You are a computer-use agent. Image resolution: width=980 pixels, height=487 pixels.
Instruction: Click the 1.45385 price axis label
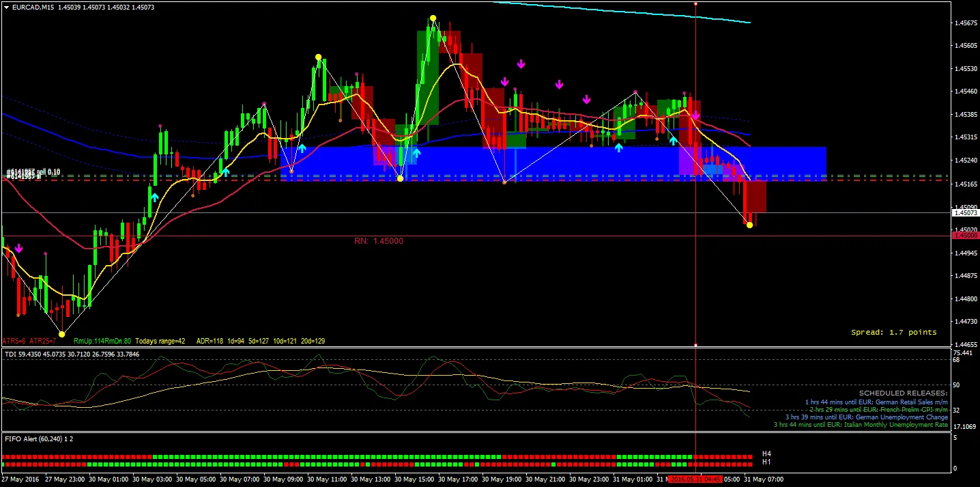(x=966, y=115)
